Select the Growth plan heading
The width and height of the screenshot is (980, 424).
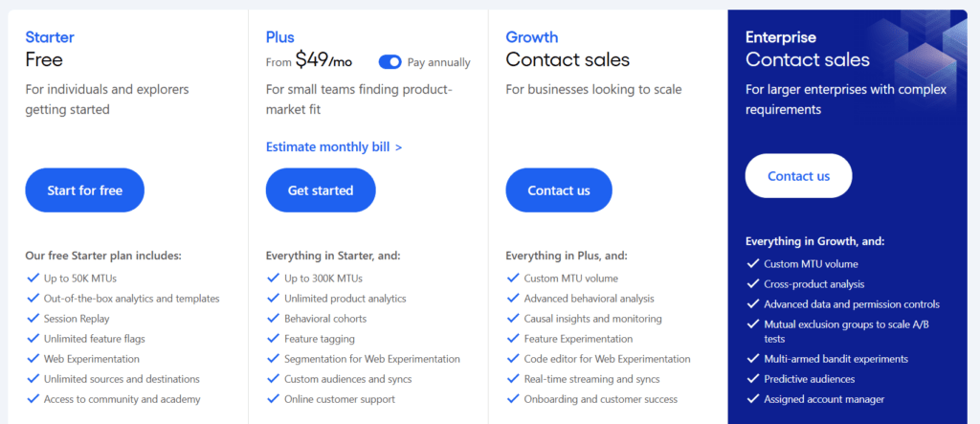(x=532, y=37)
